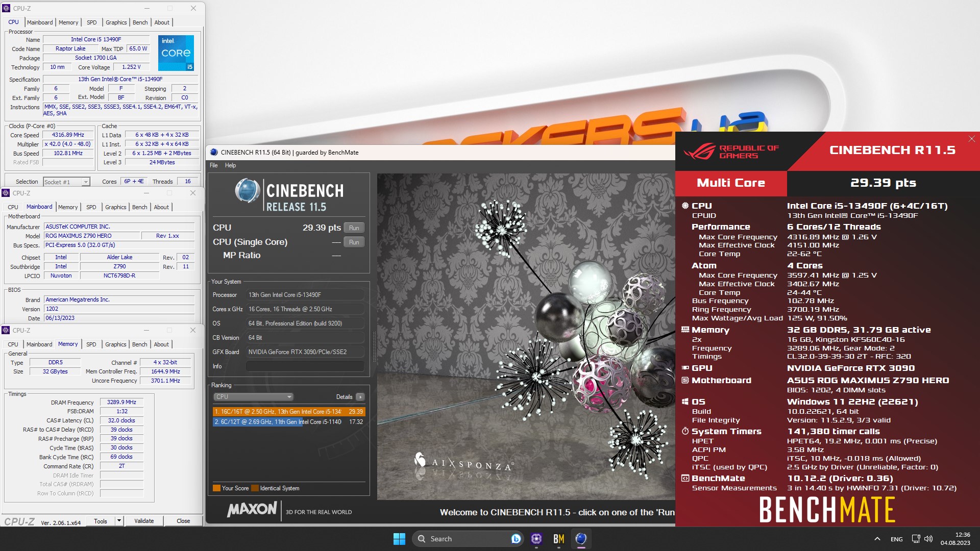Open About tab in top CPU-Z window

point(162,22)
